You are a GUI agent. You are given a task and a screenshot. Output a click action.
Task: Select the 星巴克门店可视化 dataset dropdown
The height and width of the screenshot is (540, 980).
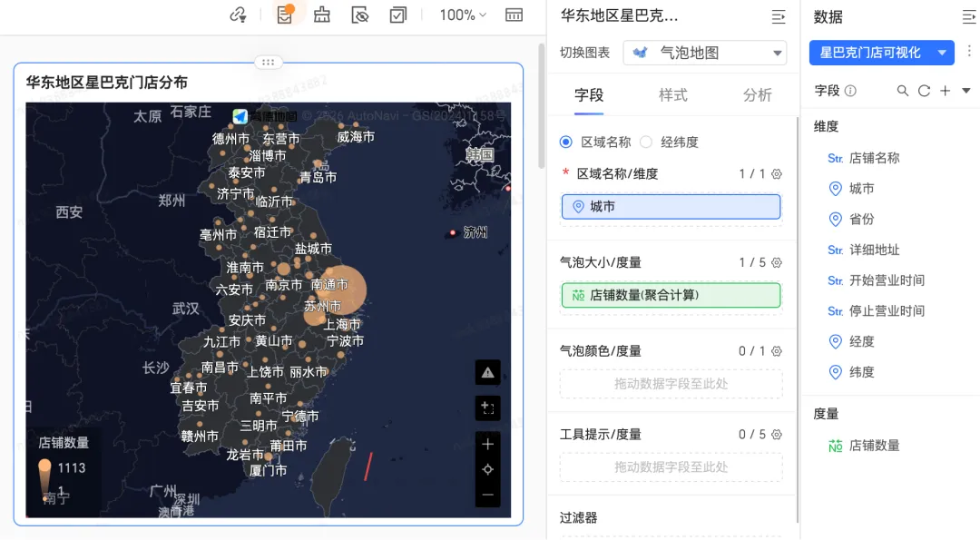881,54
